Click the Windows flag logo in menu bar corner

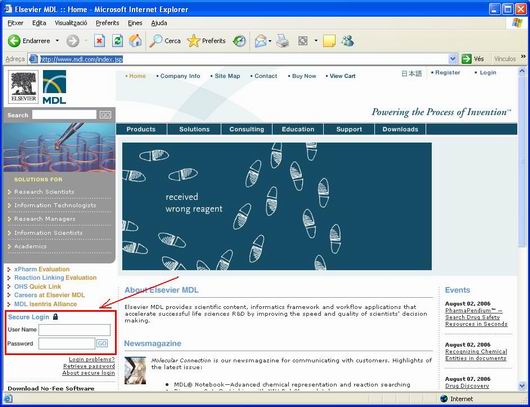coord(517,23)
